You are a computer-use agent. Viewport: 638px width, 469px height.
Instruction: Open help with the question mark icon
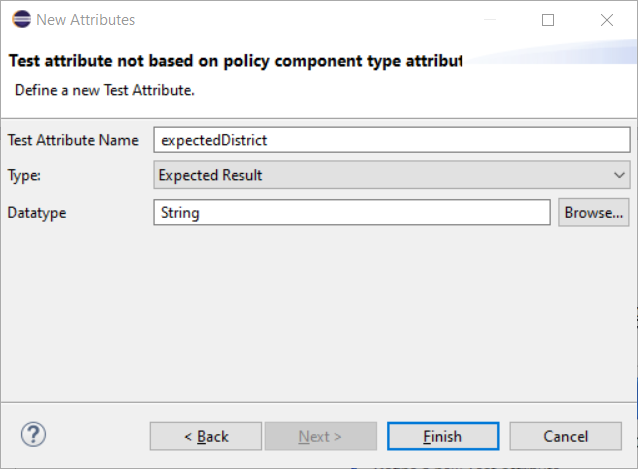pos(33,435)
